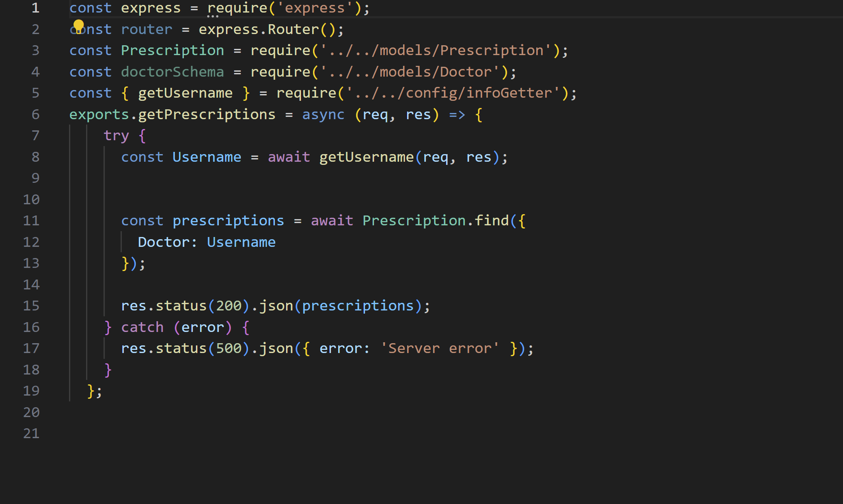Click exports.getPrescriptions identifier
The height and width of the screenshot is (504, 843).
172,115
